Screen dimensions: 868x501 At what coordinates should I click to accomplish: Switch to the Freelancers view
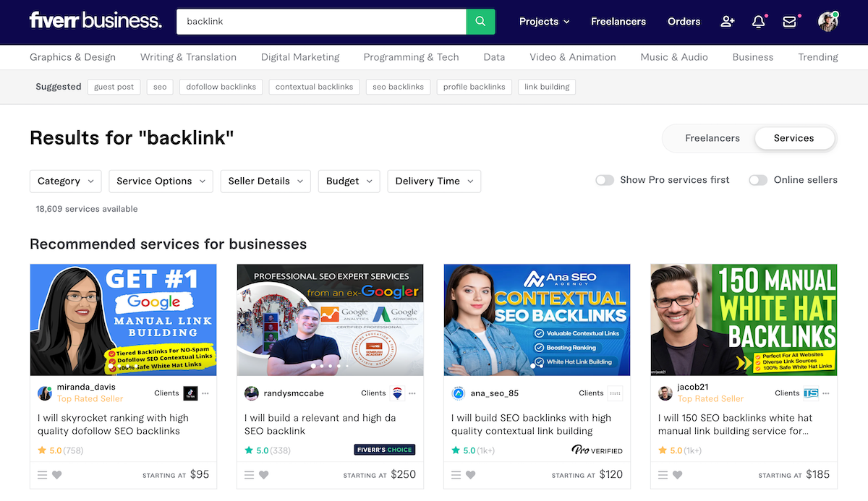712,138
